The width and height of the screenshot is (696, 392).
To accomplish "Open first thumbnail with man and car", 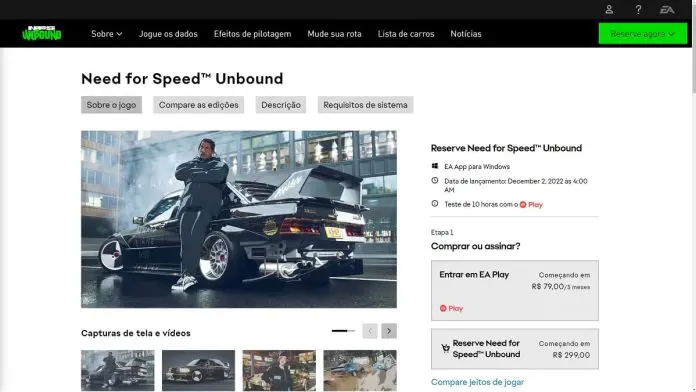I will [118, 370].
